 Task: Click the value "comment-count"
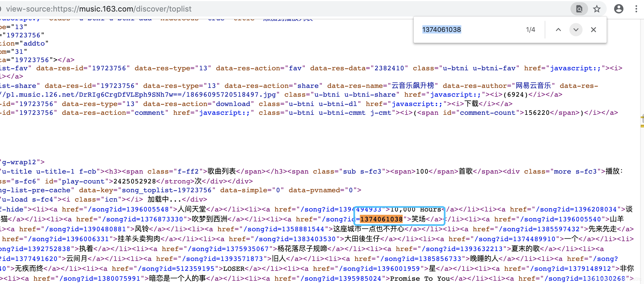pos(488,113)
